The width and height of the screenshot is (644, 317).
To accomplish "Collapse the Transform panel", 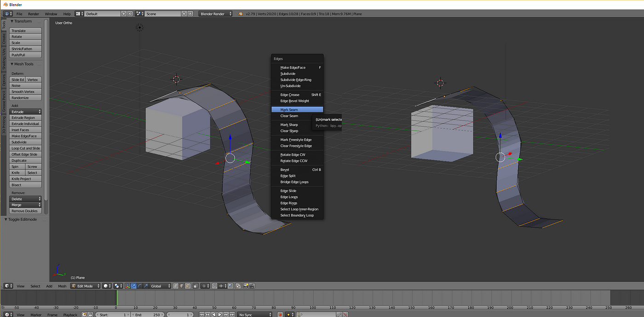I will click(12, 21).
